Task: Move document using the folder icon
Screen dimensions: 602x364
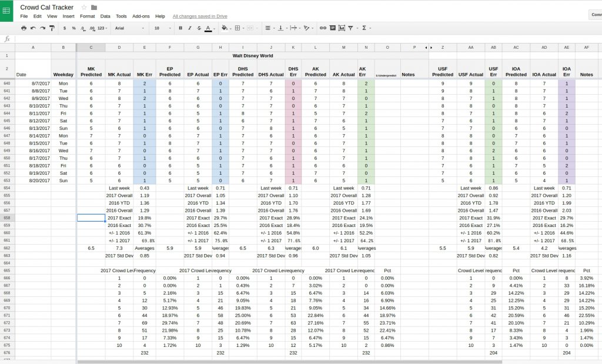Action: pos(94,7)
